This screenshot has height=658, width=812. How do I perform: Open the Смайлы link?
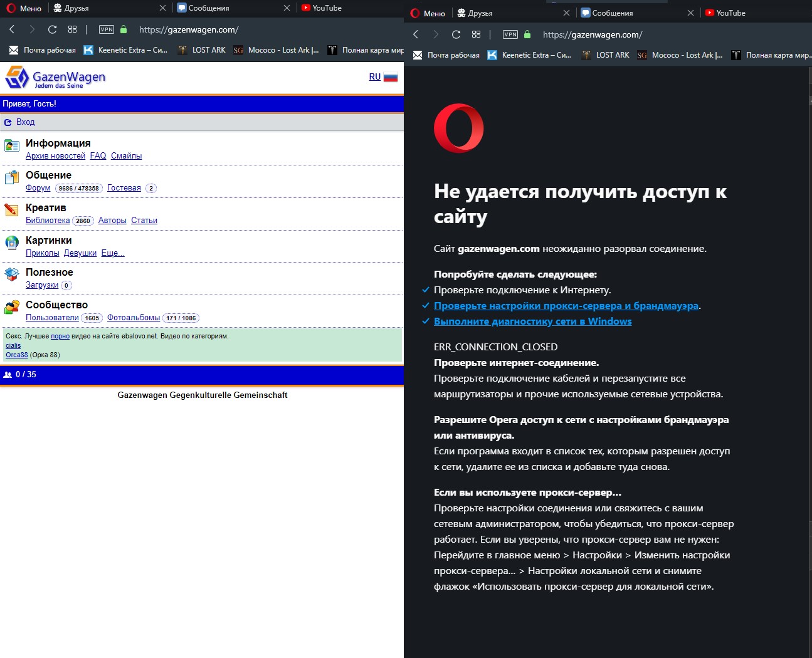(126, 156)
